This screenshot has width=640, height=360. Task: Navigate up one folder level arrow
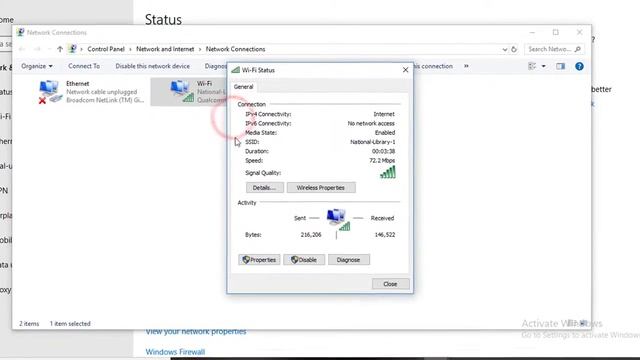60,49
